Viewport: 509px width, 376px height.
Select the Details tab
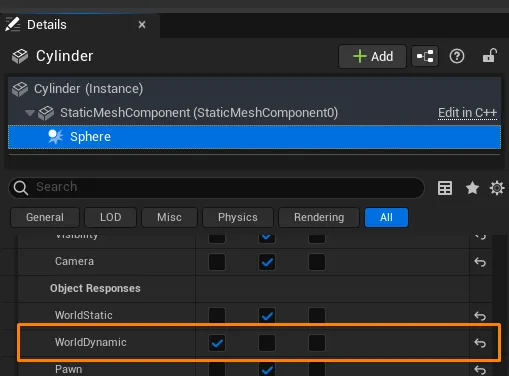click(x=80, y=25)
